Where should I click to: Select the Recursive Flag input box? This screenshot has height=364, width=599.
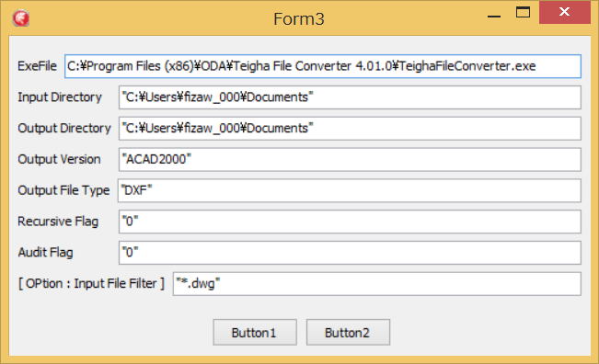tap(350, 222)
